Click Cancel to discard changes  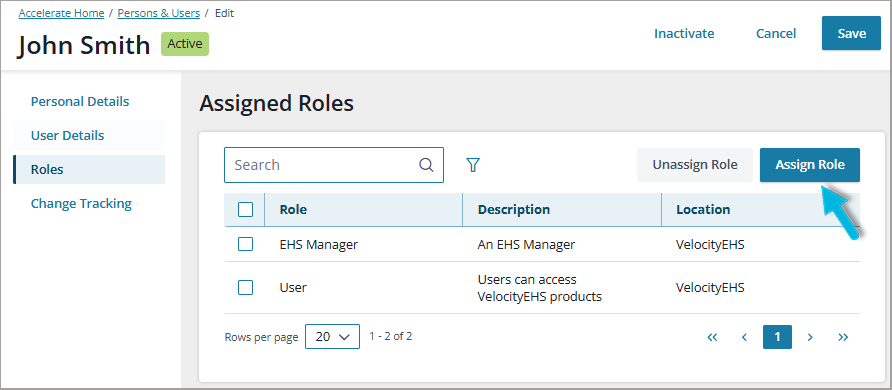click(x=776, y=34)
